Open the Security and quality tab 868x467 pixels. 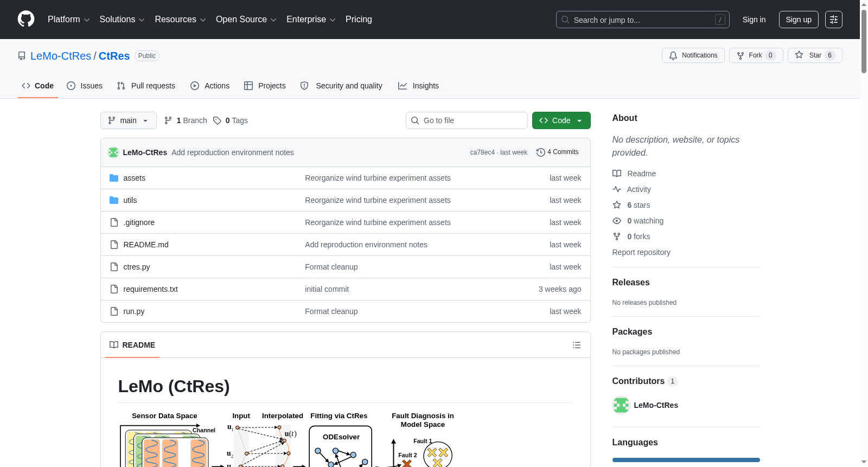tap(341, 86)
